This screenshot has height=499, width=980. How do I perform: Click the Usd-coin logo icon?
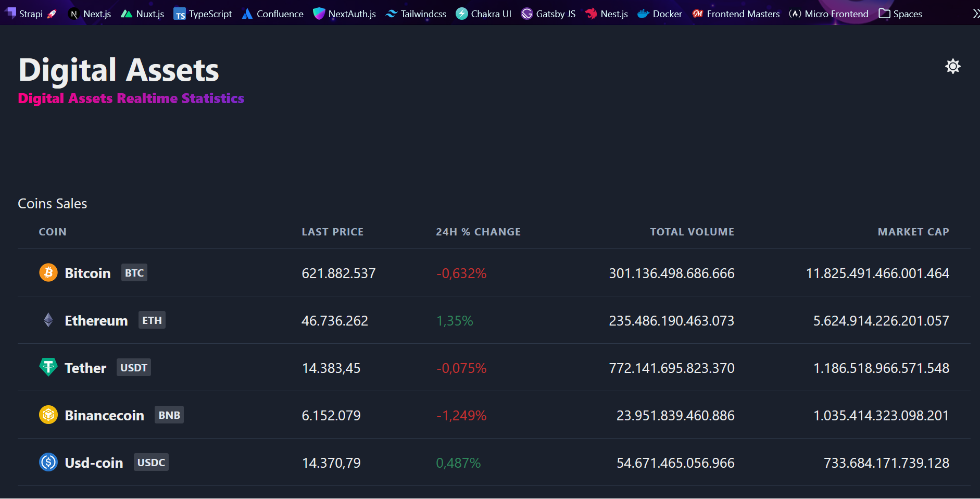48,462
